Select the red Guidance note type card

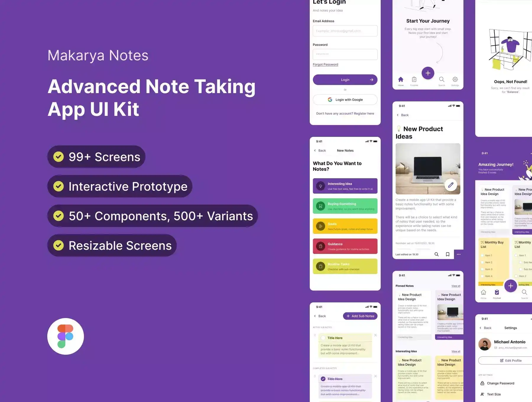pyautogui.click(x=345, y=246)
